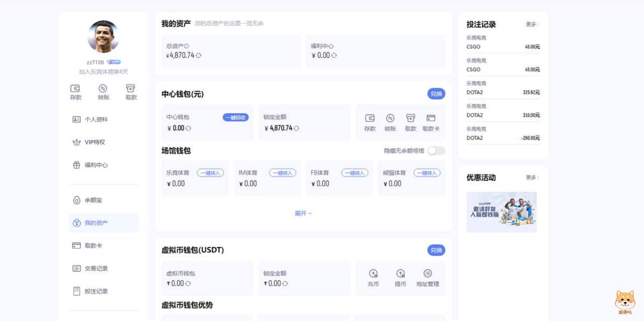644x321 pixels.
Task: Open the 转账 transfer icon under profile
Action: point(103,91)
